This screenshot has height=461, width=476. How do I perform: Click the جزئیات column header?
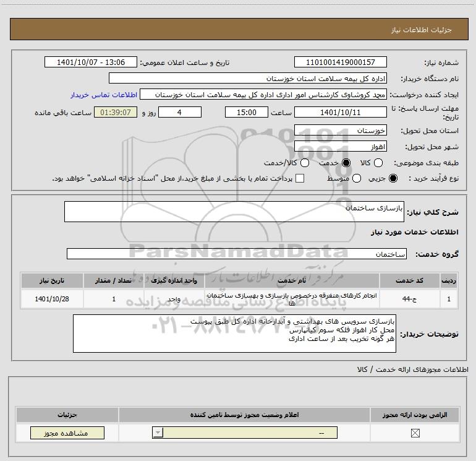coord(67,415)
